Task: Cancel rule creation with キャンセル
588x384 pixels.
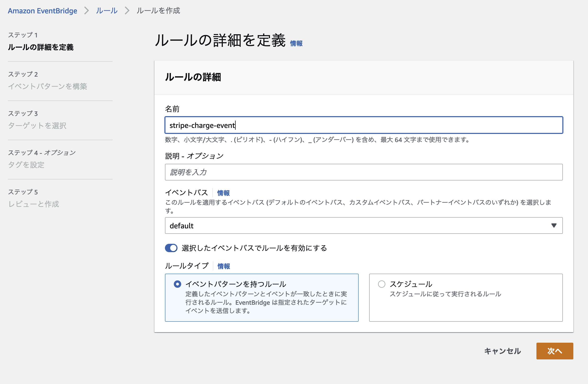Action: [502, 351]
